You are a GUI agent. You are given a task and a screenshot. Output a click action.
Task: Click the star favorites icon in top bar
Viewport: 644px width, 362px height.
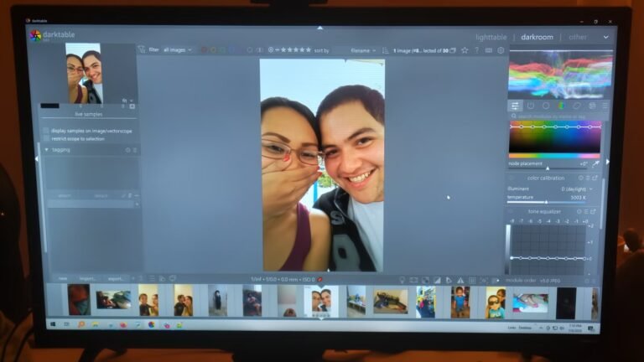coord(465,50)
